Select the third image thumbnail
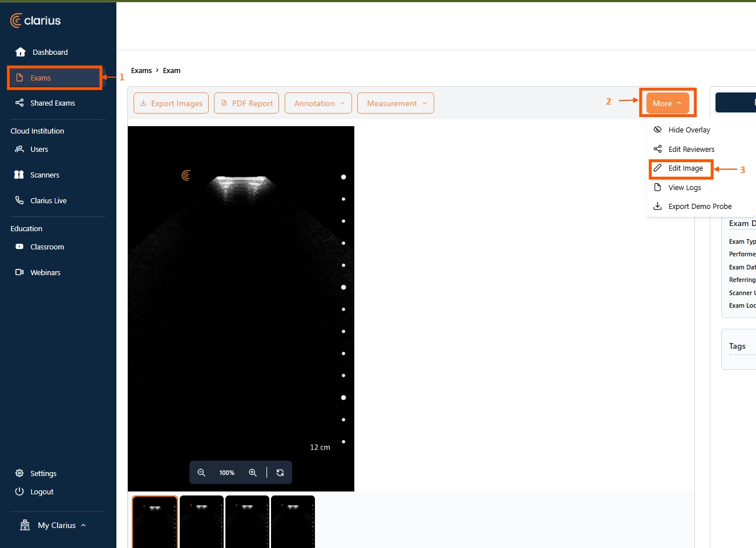The width and height of the screenshot is (756, 548). pyautogui.click(x=247, y=522)
